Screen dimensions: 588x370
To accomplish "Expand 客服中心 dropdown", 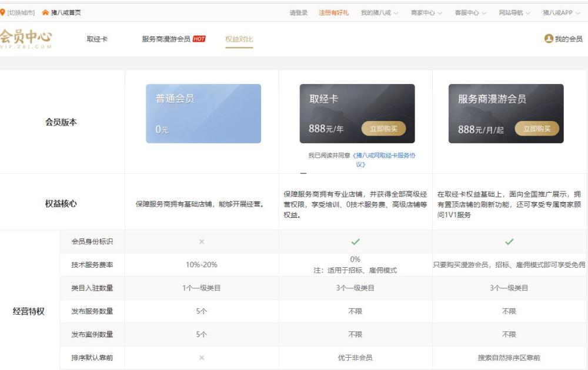I will tap(470, 13).
